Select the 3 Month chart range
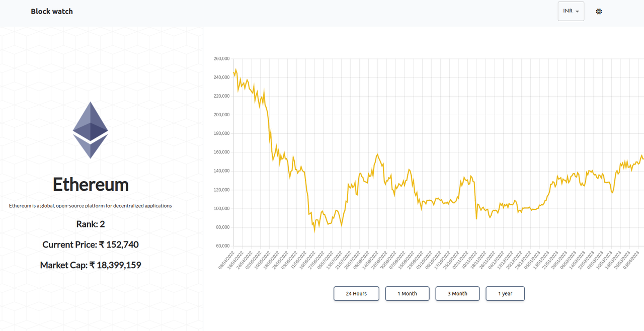This screenshot has height=331, width=644. click(457, 294)
